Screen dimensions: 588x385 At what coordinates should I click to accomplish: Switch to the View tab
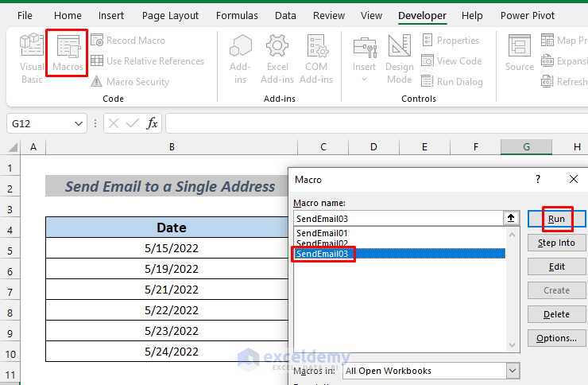pos(371,15)
